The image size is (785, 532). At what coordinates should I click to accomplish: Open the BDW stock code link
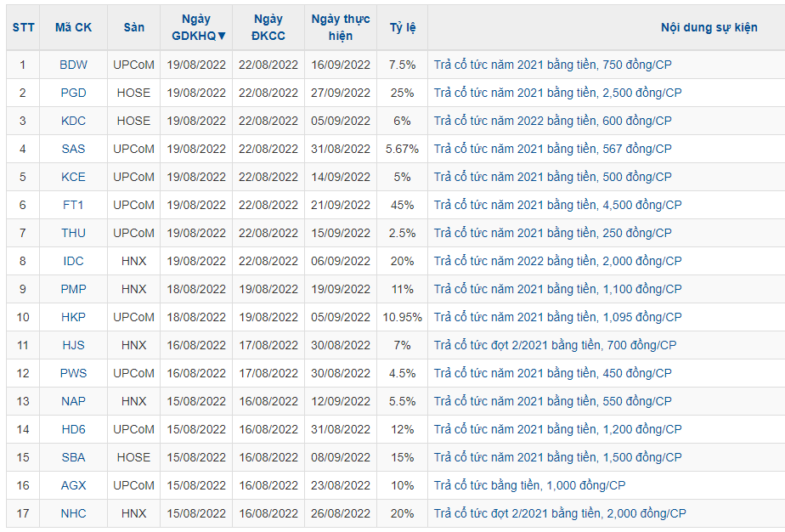(73, 65)
